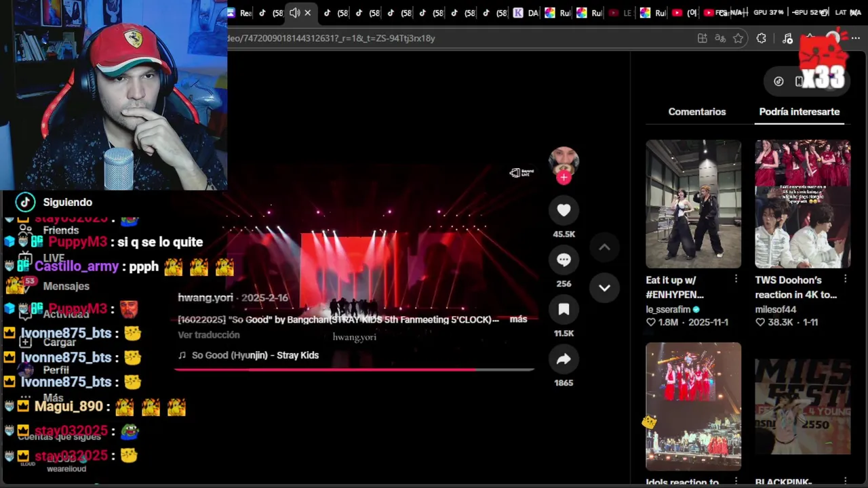Switch to the Comentarios tab
The image size is (868, 488).
pos(697,112)
